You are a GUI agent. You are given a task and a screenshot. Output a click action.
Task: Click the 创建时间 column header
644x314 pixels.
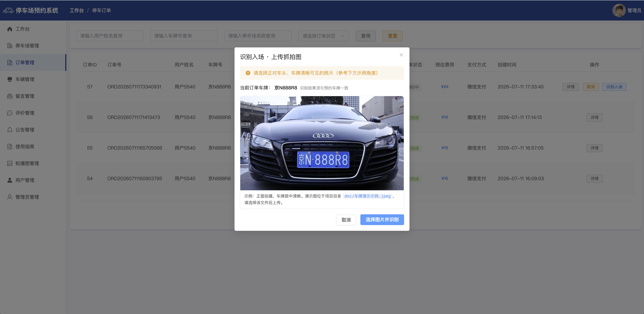pyautogui.click(x=507, y=65)
